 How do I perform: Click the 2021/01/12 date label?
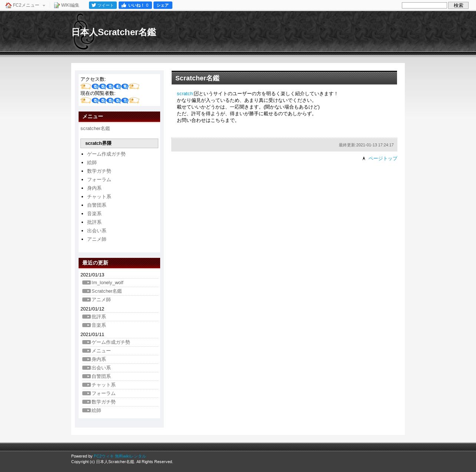pyautogui.click(x=92, y=309)
